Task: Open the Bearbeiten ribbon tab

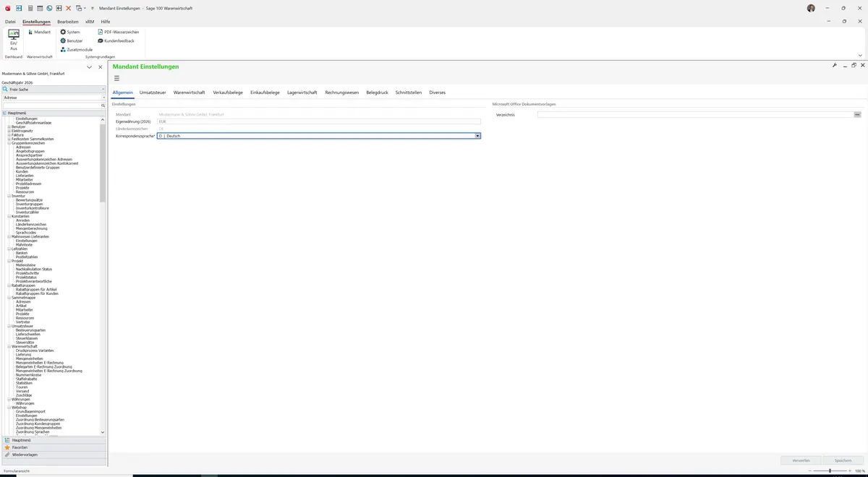Action: coord(68,22)
